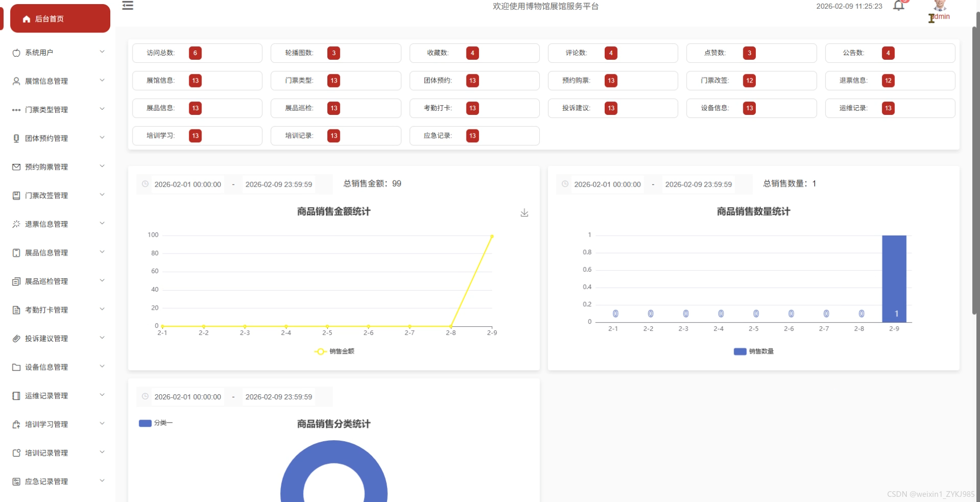The height and width of the screenshot is (502, 980).
Task: Open the 团体预约 statistic card
Action: 474,80
